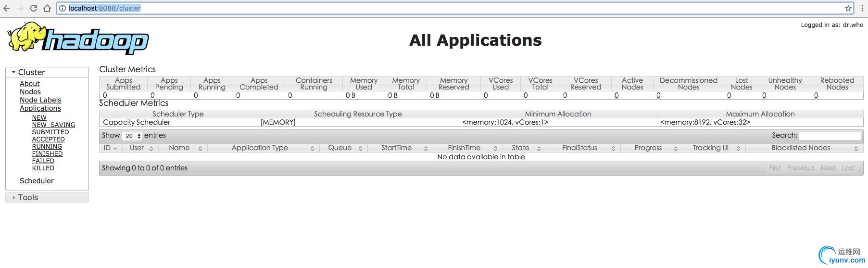Viewport: 868px width, 268px height.
Task: Open the Node Labels page
Action: pyautogui.click(x=40, y=100)
